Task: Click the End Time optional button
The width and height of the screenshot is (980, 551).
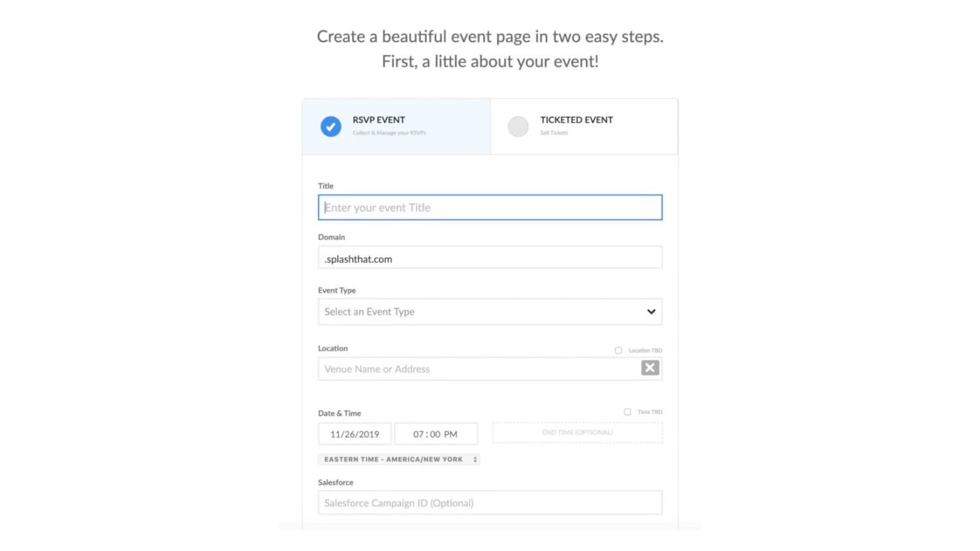Action: pyautogui.click(x=577, y=432)
